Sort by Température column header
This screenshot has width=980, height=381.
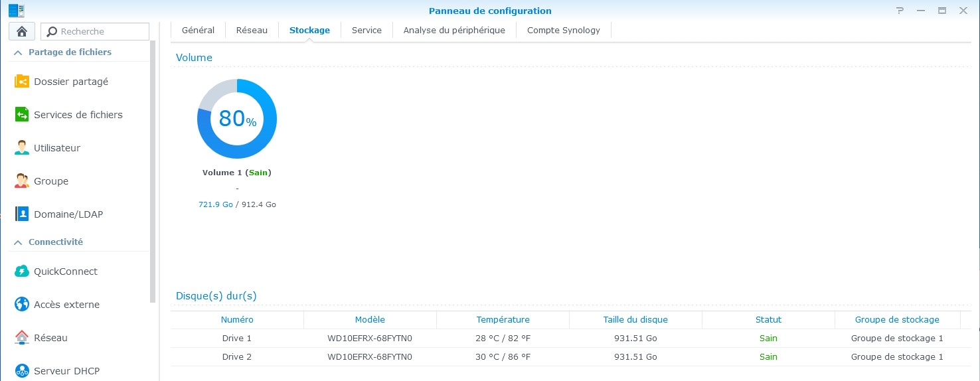[x=503, y=320]
